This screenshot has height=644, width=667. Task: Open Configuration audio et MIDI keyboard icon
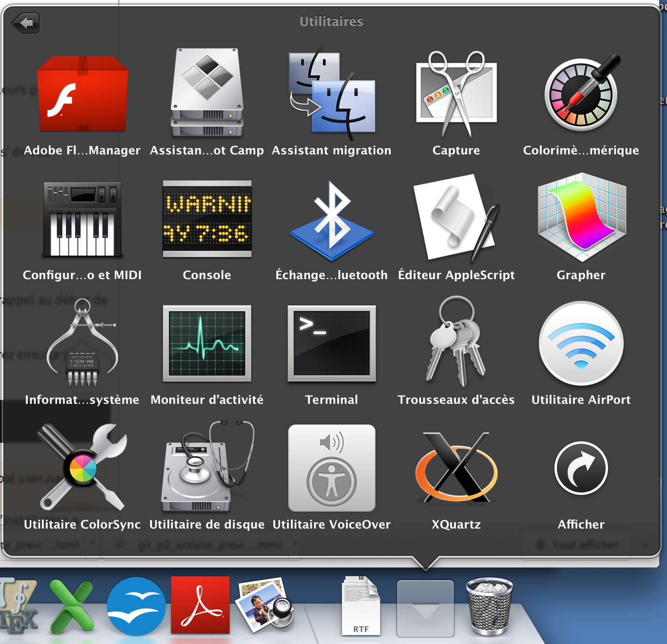(82, 219)
